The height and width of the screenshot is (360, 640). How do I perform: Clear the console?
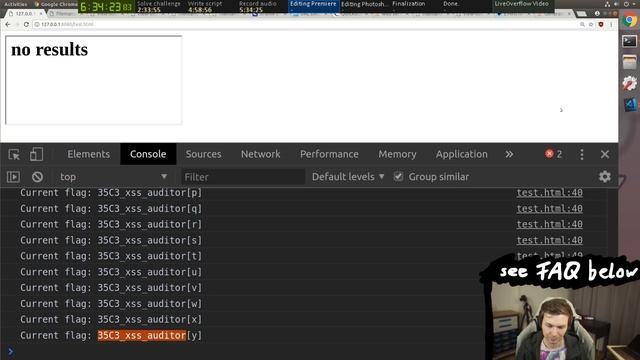(37, 177)
